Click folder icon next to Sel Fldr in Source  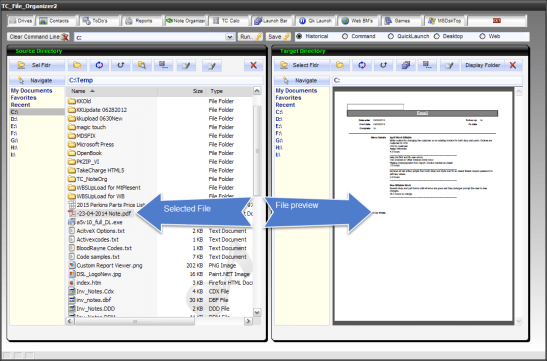coord(77,65)
